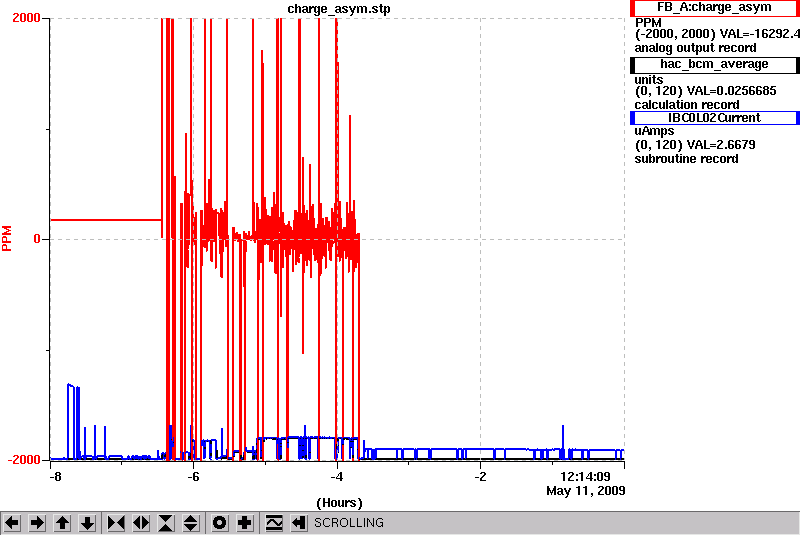Image resolution: width=800 pixels, height=535 pixels.
Task: Select the hac_bcm_average legend entry
Action: tap(715, 64)
